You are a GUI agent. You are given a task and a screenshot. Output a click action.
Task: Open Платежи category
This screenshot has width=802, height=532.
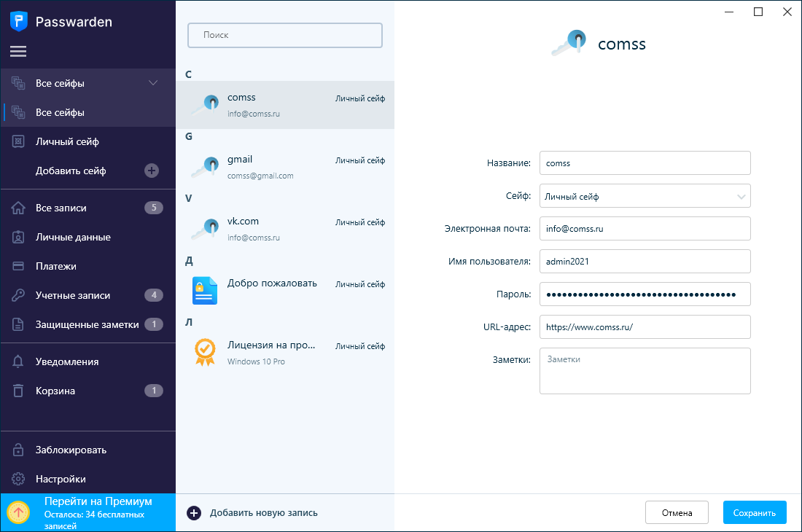pyautogui.click(x=88, y=266)
